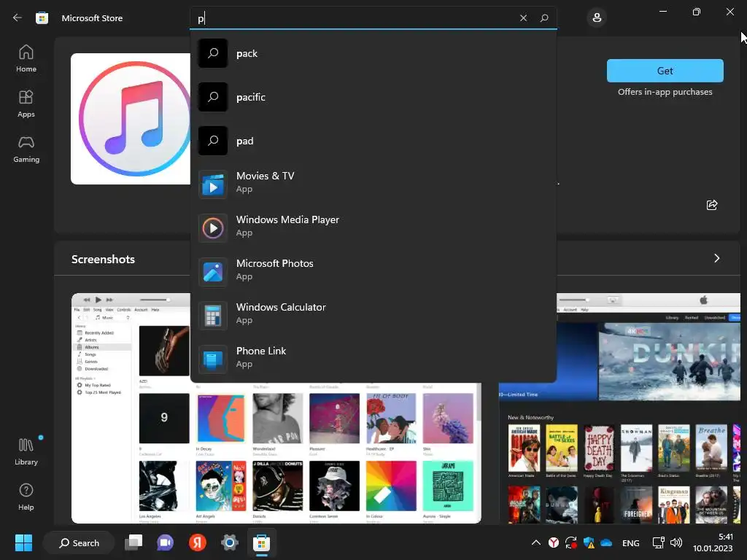Choose Movies & TV app suggestion
This screenshot has height=560, width=747.
tap(373, 183)
